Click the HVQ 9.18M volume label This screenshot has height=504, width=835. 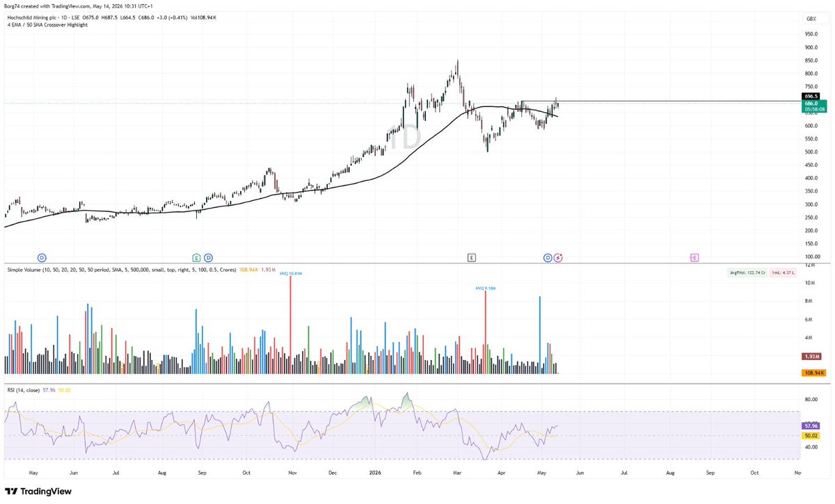click(486, 286)
